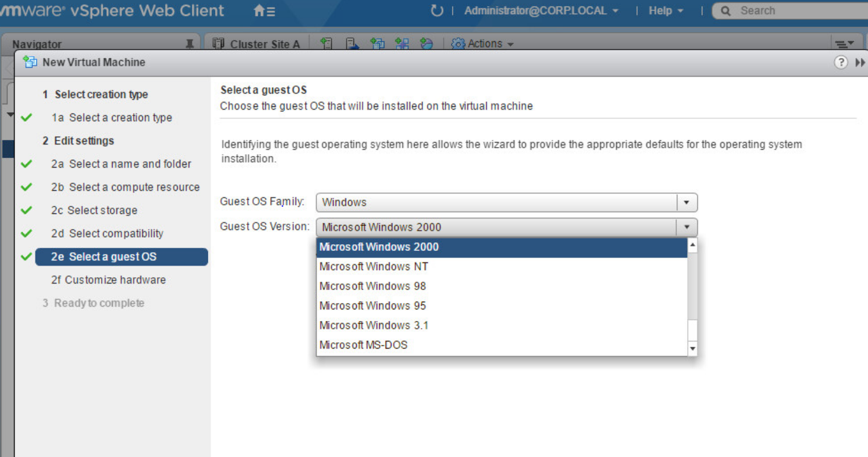Click the Guest OS Version dropdown arrow
Viewport: 868px width, 457px height.
point(686,227)
